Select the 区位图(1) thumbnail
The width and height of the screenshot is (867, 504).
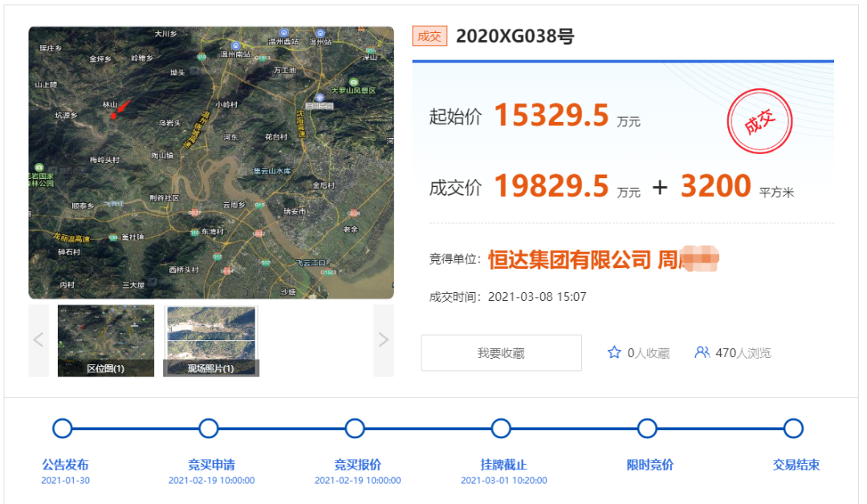pyautogui.click(x=106, y=340)
